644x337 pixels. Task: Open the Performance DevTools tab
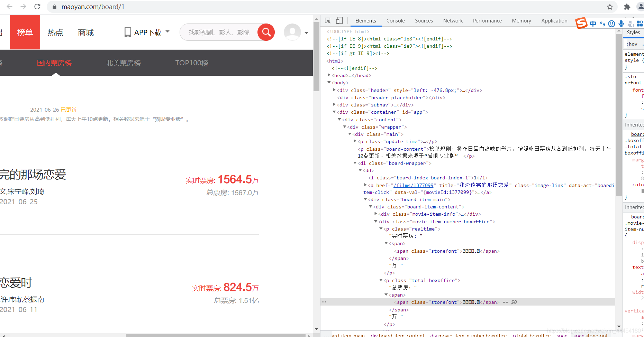coord(487,21)
